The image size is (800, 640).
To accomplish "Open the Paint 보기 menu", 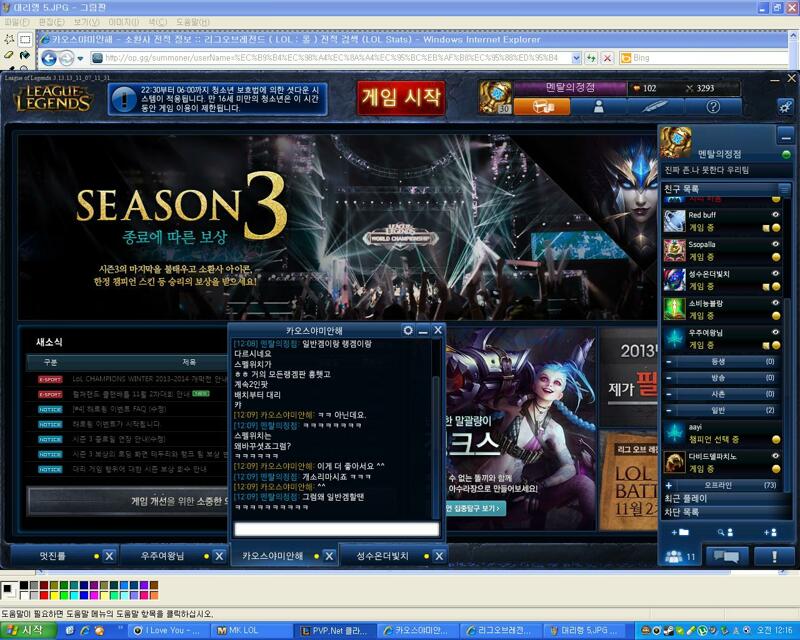I will click(86, 22).
